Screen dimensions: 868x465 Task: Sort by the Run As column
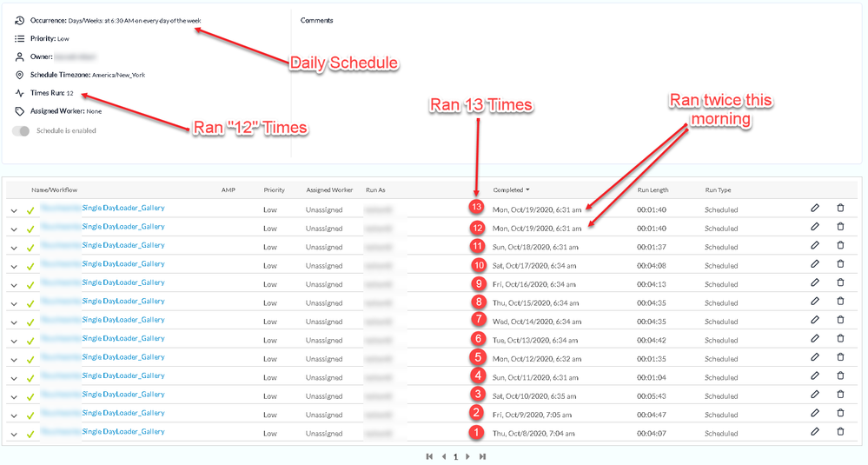375,189
